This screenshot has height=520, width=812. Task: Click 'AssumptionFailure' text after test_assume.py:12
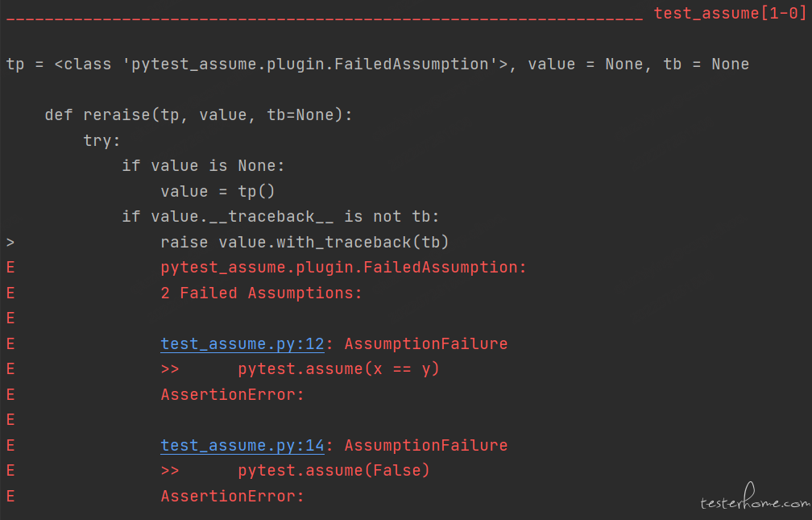coord(425,343)
